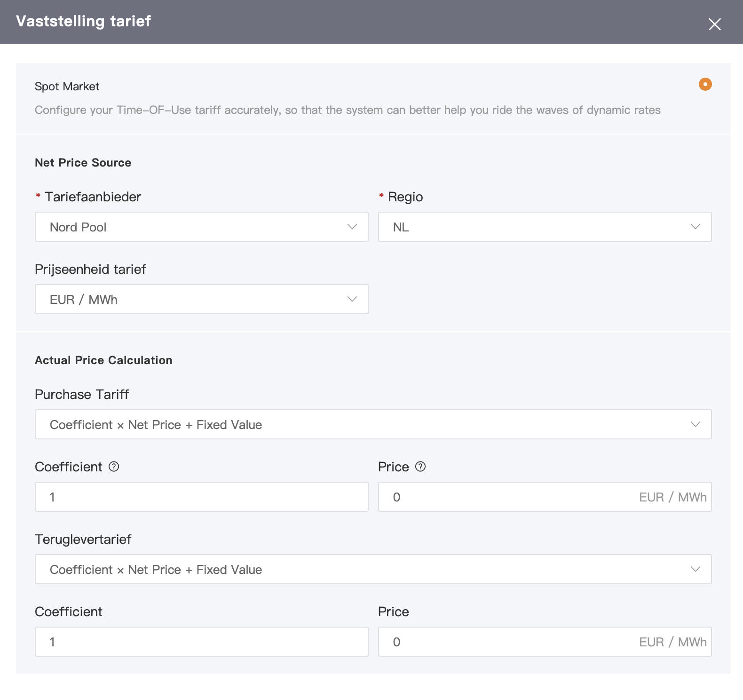Click the chevron arrow in Regio field
Screen dimensions: 743x700
point(696,227)
